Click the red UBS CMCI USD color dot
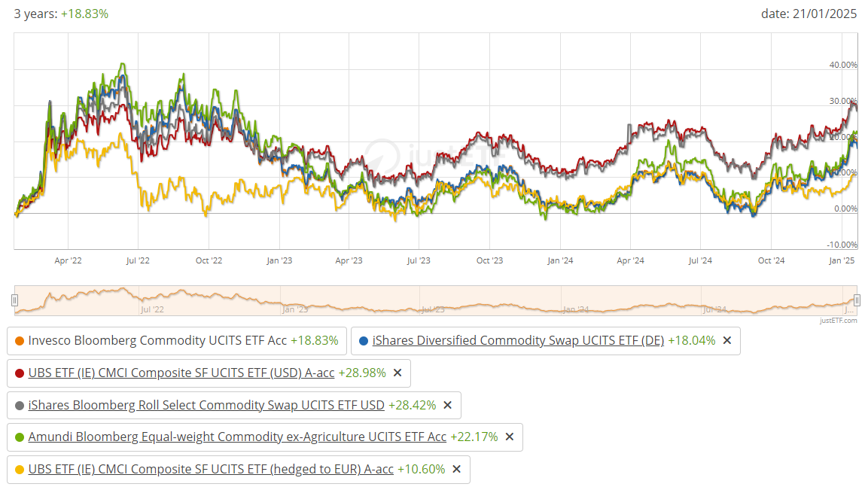The width and height of the screenshot is (868, 490). click(x=20, y=373)
